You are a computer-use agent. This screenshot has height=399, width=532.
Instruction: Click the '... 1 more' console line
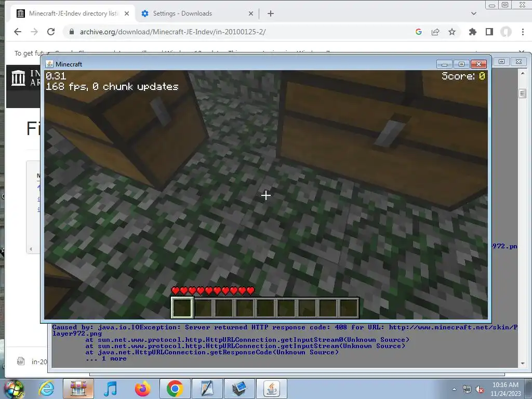pos(106,358)
